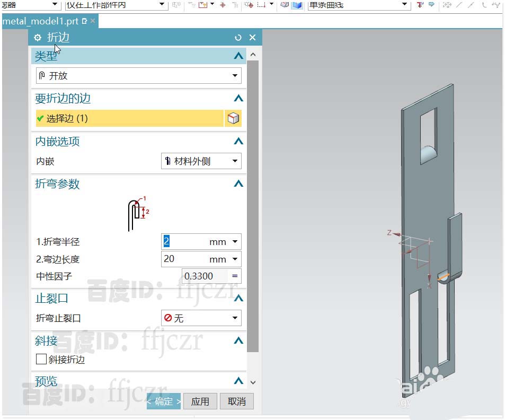Switch to the metal_model1.prt tab
The height and width of the screenshot is (420, 505).
coord(40,21)
